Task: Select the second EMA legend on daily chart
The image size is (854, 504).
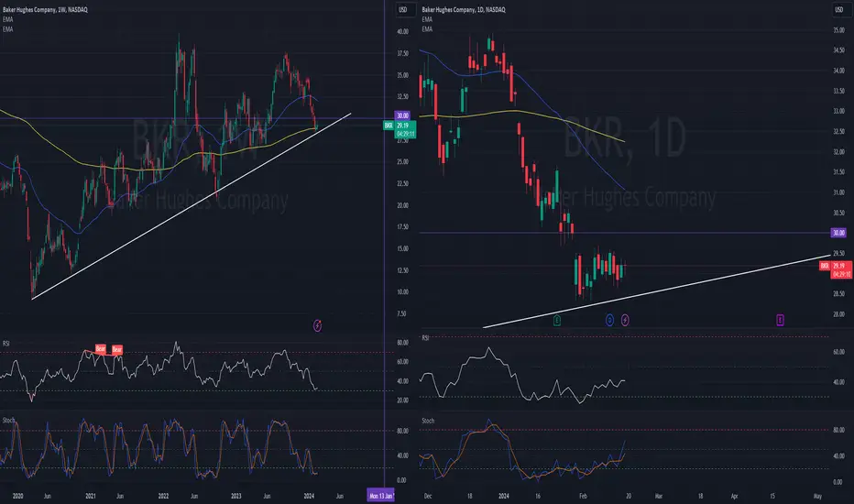Action: [x=427, y=29]
